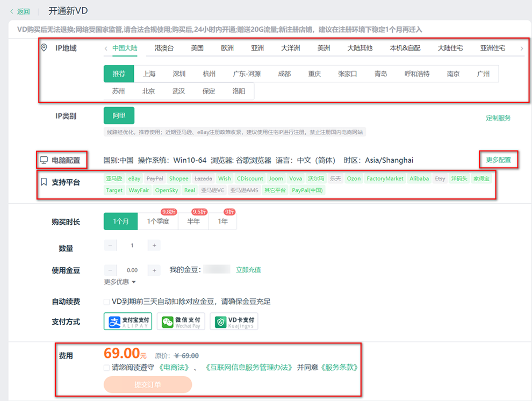The height and width of the screenshot is (401, 532).
Task: Enable the 自动续费 auto-renew checkbox
Action: point(106,302)
